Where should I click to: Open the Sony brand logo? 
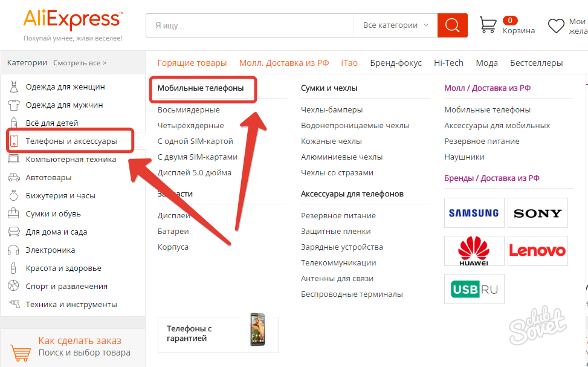pos(538,213)
